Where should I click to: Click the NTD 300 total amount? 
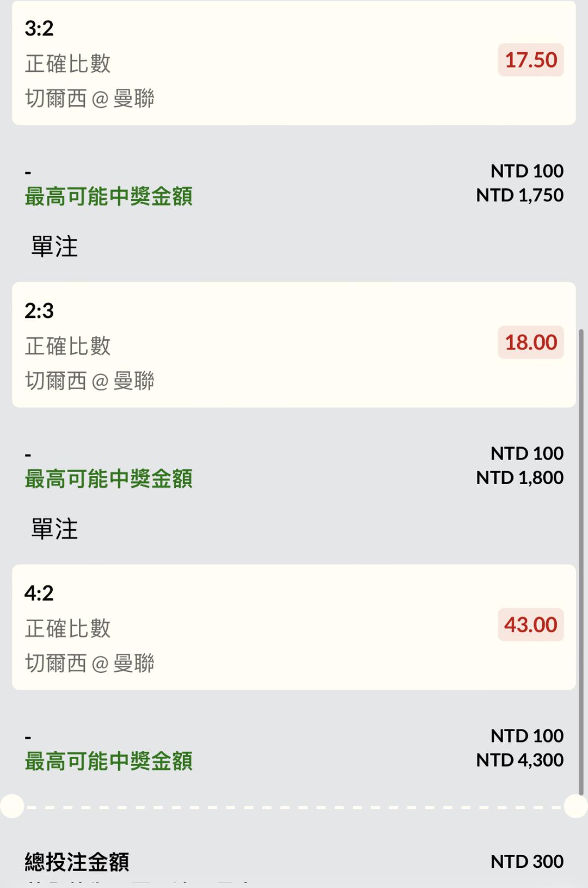point(527,861)
